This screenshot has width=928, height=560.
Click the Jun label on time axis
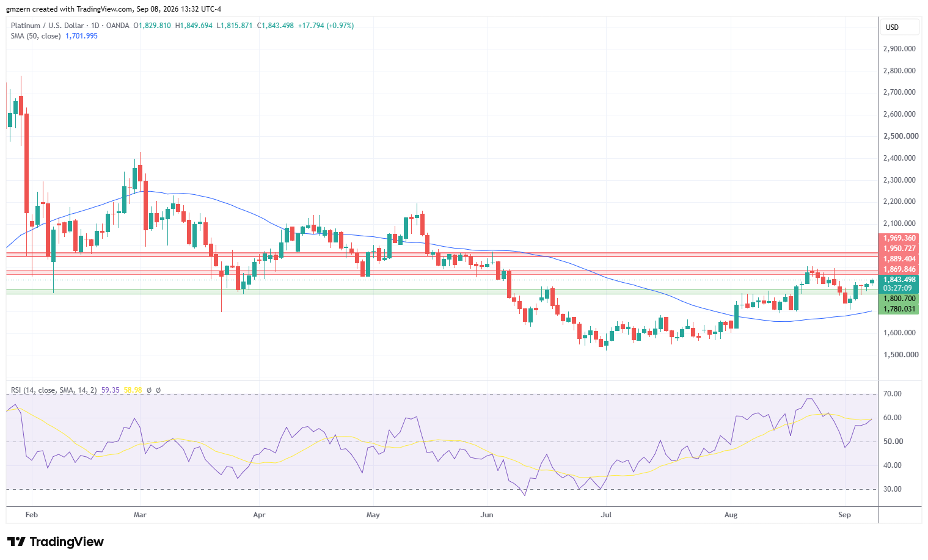click(x=487, y=515)
